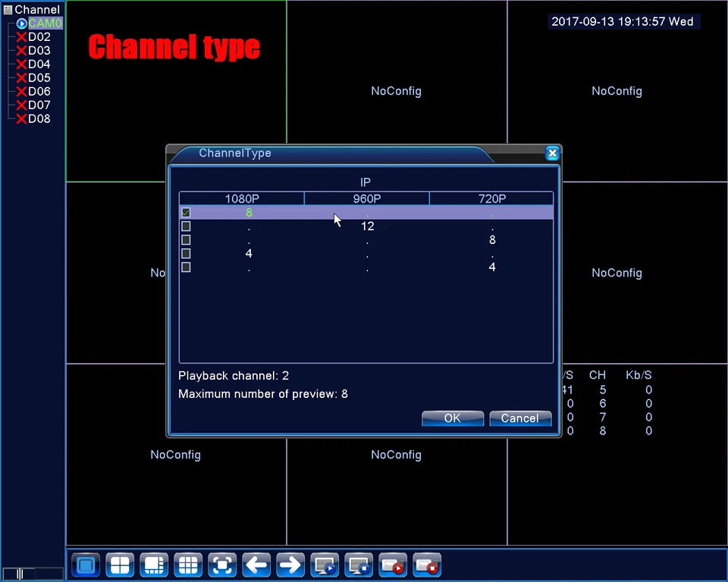
Task: Check the 8-channel 720P row checkbox
Action: [186, 240]
